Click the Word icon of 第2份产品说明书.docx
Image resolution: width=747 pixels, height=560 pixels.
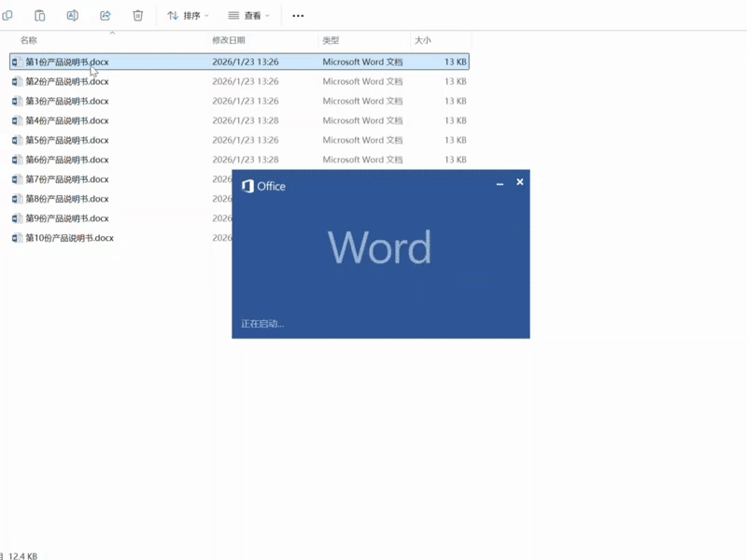click(x=17, y=81)
